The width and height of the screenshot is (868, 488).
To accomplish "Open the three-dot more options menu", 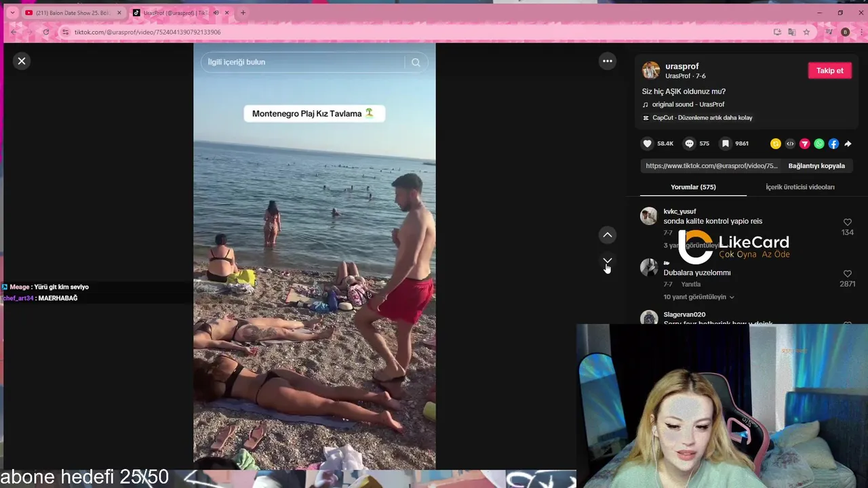I will 608,61.
